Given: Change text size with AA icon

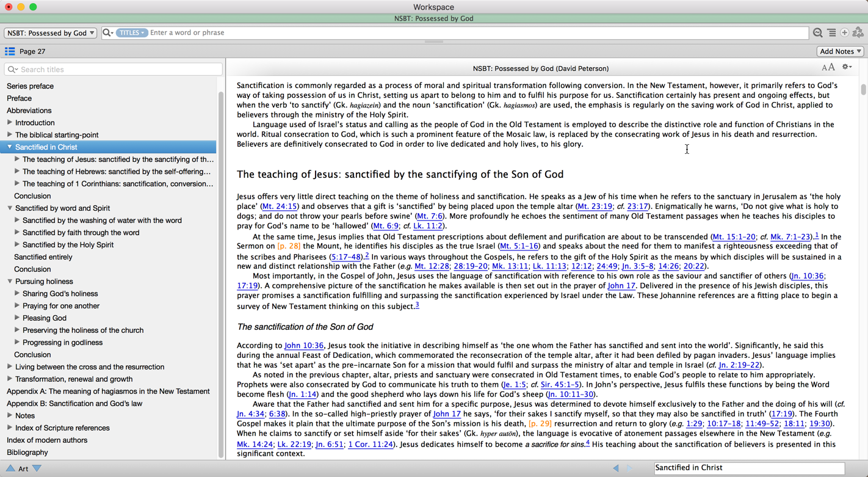Looking at the screenshot, I should point(828,67).
